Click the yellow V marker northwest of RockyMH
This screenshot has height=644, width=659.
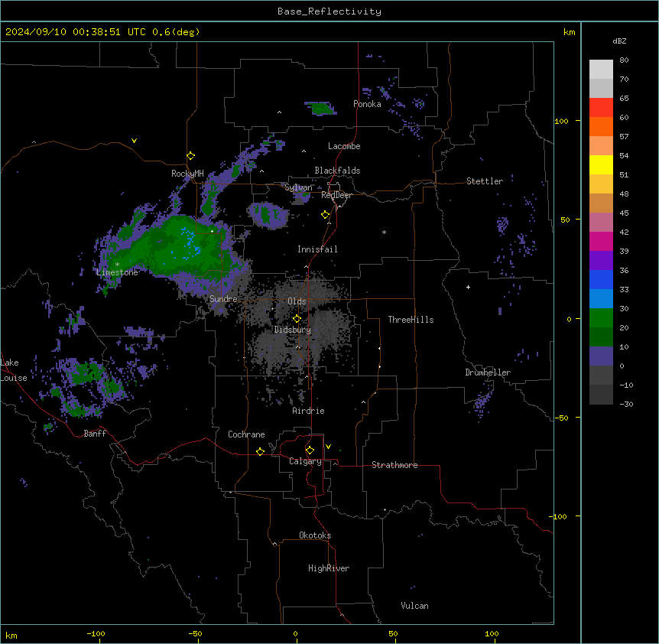coord(134,141)
